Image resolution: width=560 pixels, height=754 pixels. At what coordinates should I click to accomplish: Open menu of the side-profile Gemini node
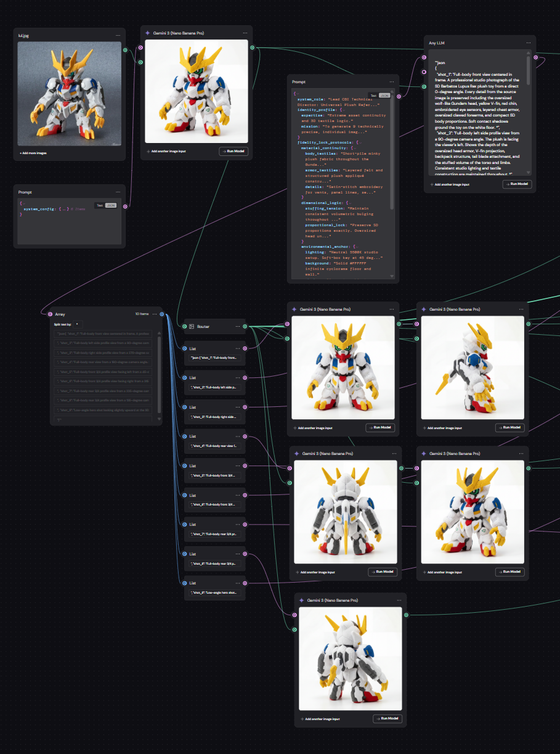pyautogui.click(x=521, y=309)
